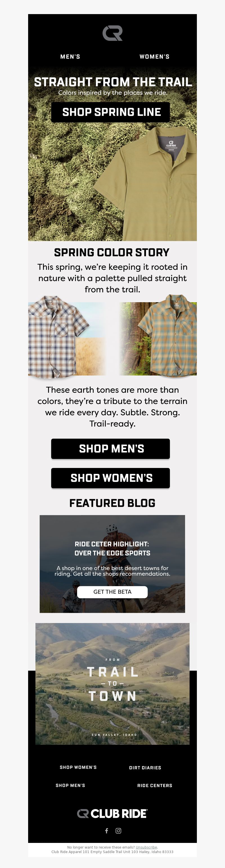225x868 pixels.
Task: Follow the RIDE CENTERS footer link
Action: pos(155,785)
